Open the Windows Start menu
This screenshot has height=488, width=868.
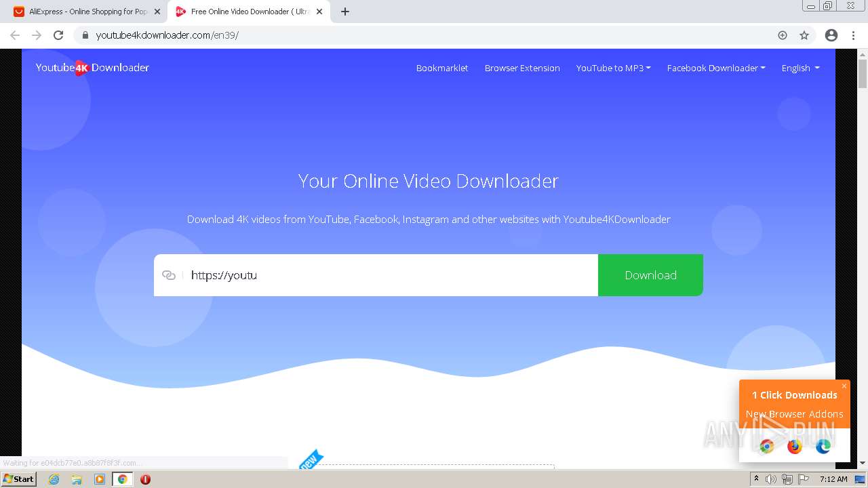point(18,479)
